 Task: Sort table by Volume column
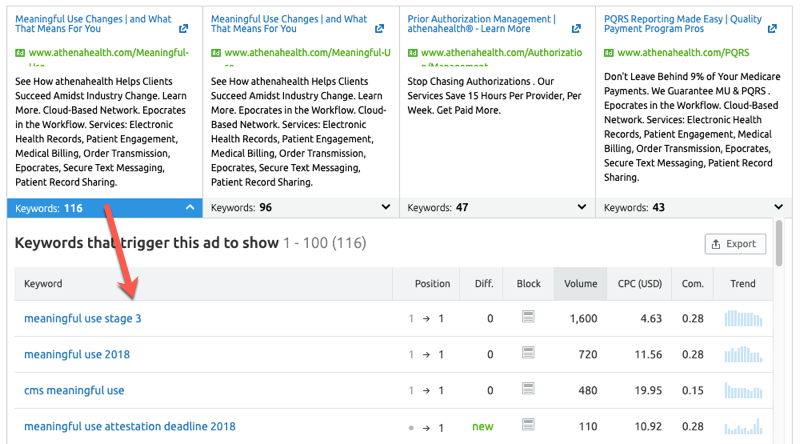[580, 284]
